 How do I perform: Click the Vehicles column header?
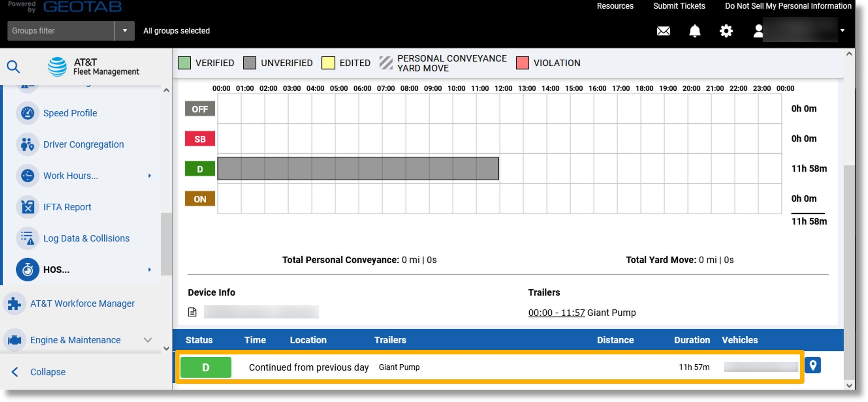739,340
